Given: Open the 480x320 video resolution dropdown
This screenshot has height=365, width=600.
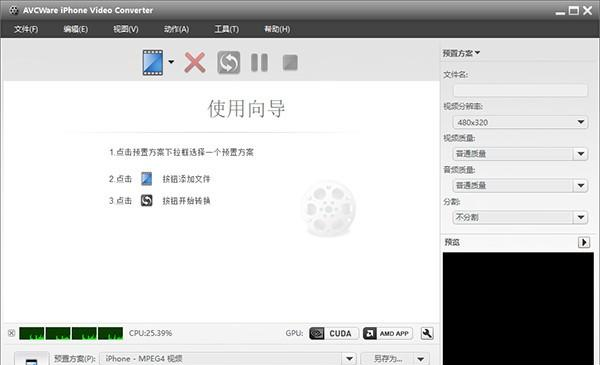Looking at the screenshot, I should click(520, 122).
